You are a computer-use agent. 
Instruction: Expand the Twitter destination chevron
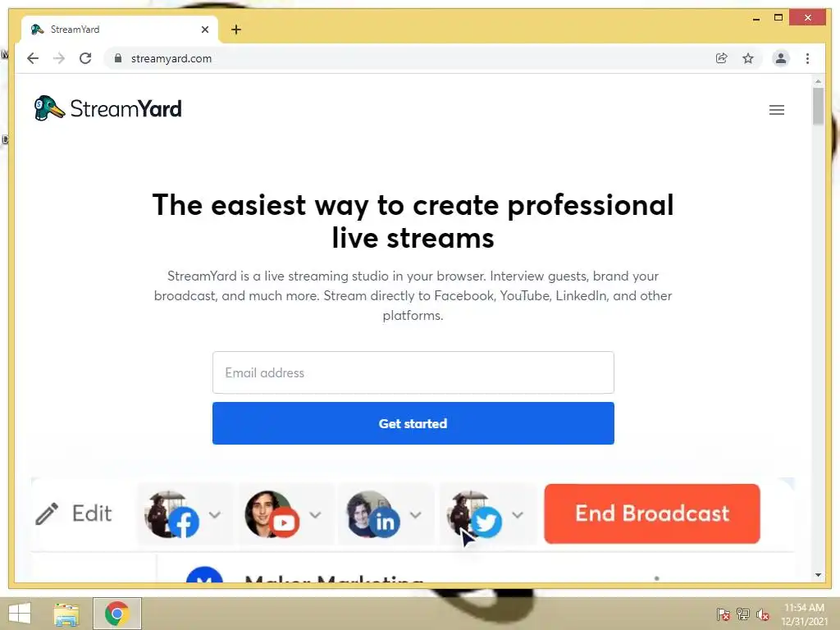[517, 515]
